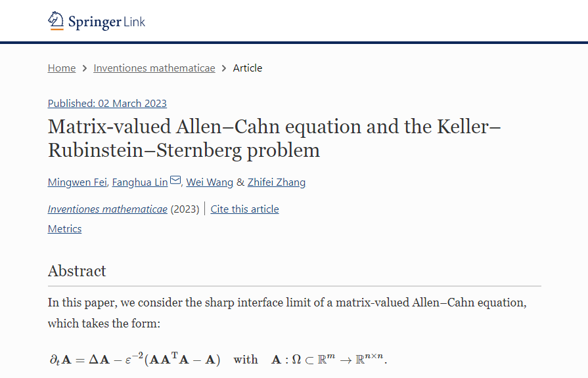This screenshot has width=588, height=378.
Task: View author Zhifei Zhang's information
Action: pos(277,182)
